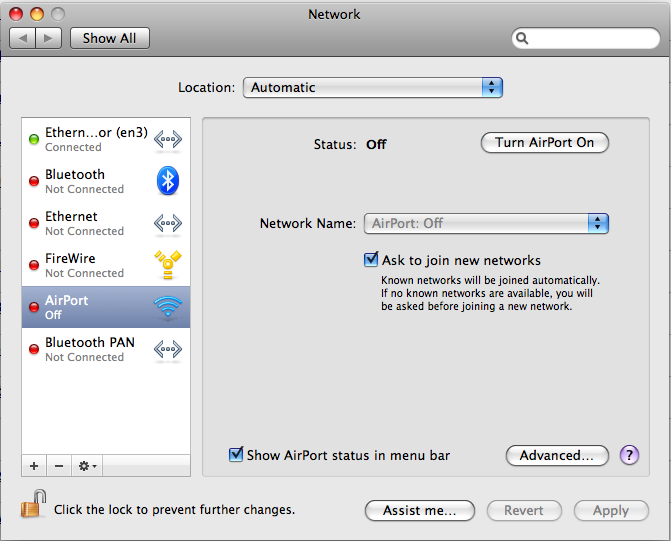
Task: Click the red status dot beside Bluetooth
Action: [x=34, y=181]
